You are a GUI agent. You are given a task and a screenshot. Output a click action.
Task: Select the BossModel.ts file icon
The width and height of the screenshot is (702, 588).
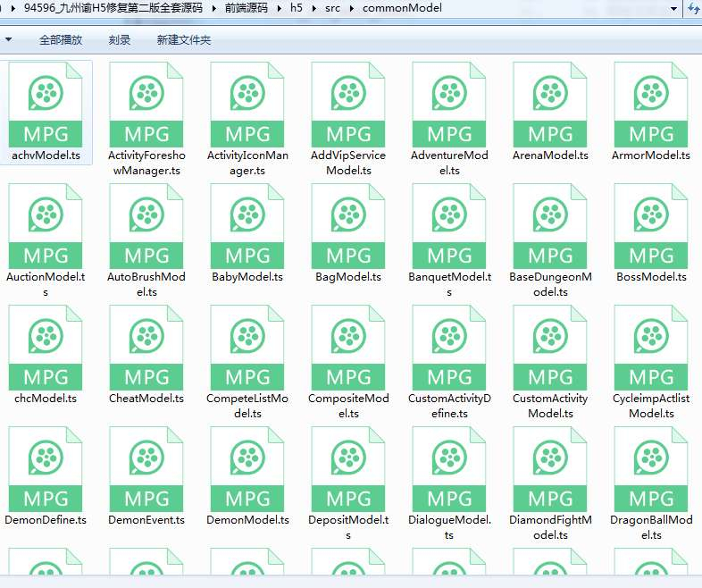point(651,227)
